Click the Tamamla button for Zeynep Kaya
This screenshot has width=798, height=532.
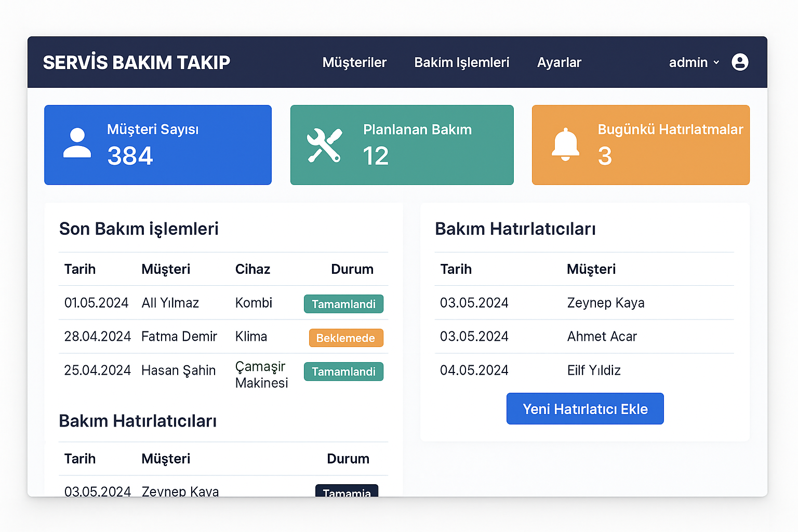pyautogui.click(x=347, y=491)
